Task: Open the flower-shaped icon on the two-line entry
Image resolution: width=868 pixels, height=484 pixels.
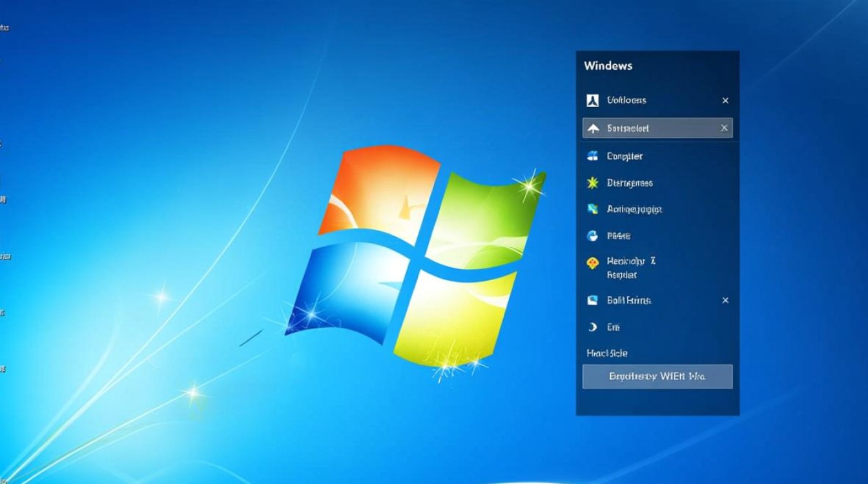Action: (x=592, y=262)
